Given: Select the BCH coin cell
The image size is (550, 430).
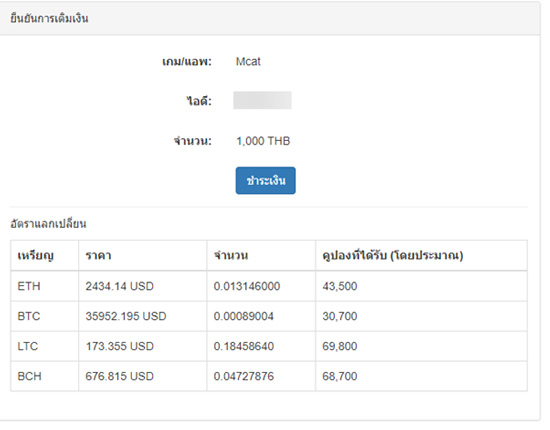Looking at the screenshot, I should [x=45, y=376].
